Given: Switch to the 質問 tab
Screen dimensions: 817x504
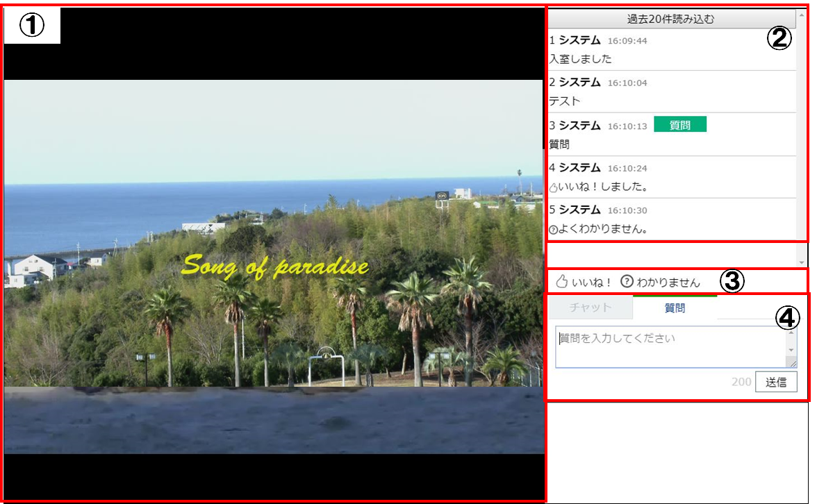Looking at the screenshot, I should click(675, 308).
